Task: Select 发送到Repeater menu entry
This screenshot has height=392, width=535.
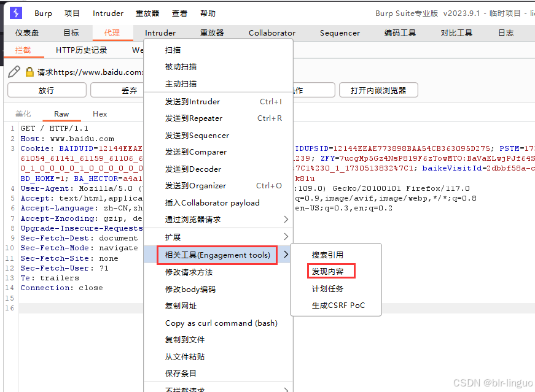Action: coord(219,118)
